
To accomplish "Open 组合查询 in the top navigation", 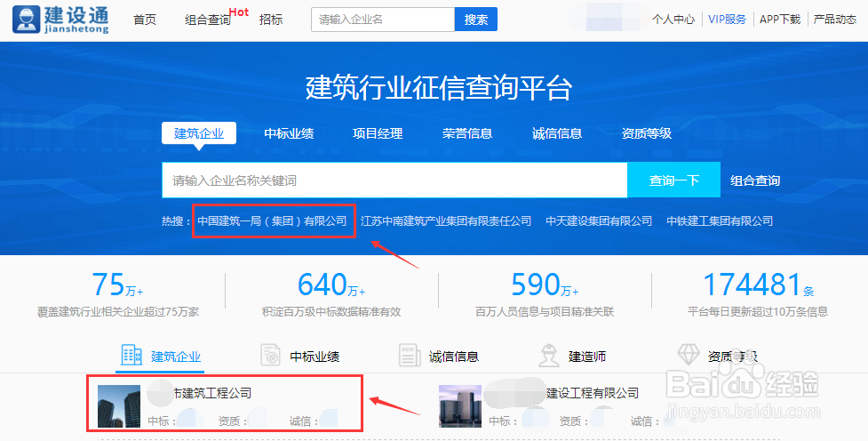I will coord(208,20).
